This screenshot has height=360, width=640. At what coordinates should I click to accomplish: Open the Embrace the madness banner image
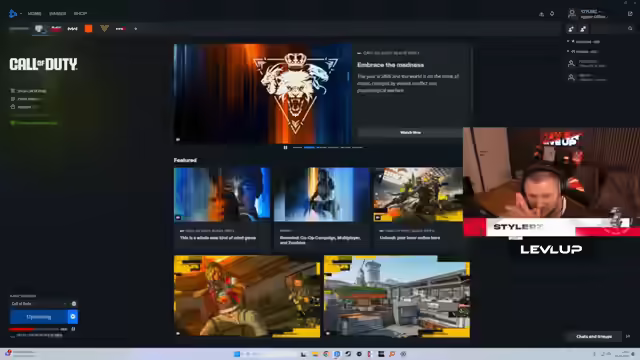(262, 93)
